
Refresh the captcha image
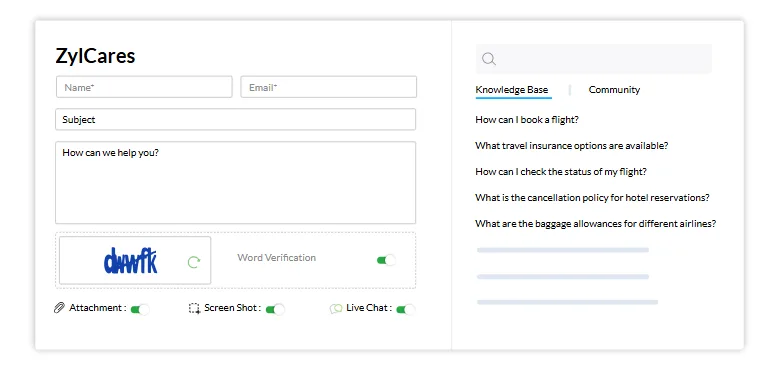(x=194, y=262)
